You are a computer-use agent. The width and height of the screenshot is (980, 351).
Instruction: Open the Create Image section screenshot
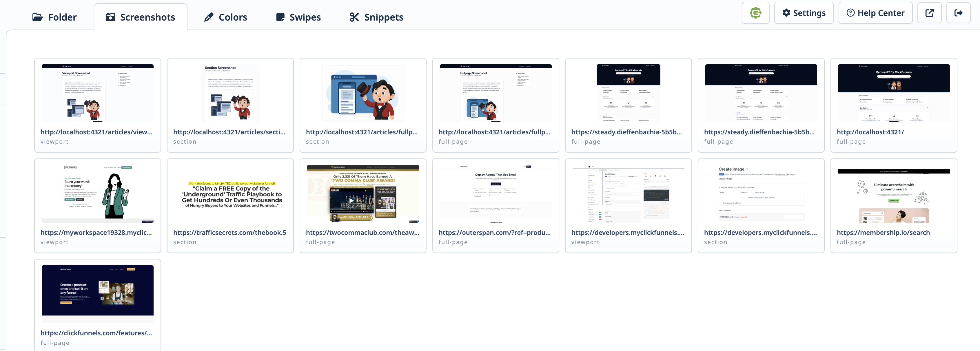pos(760,193)
